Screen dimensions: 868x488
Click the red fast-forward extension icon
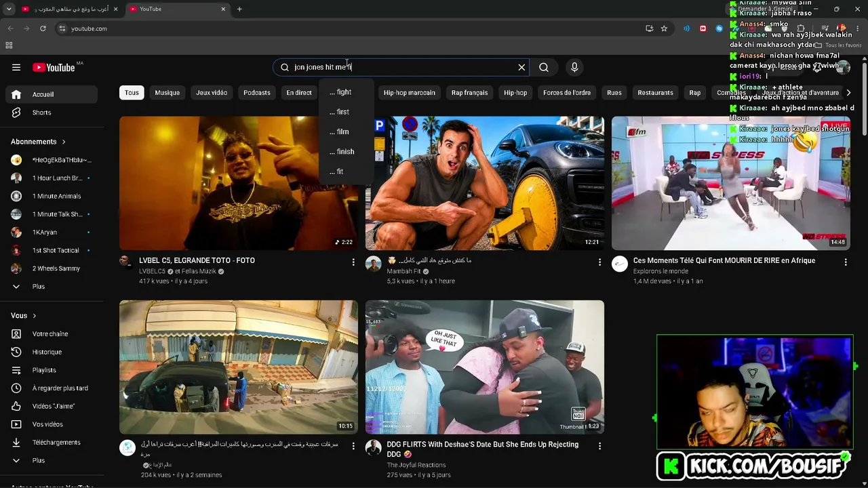click(703, 28)
